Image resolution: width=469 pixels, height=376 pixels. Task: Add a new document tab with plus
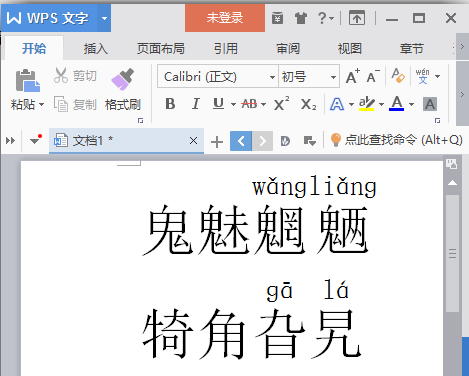pos(217,142)
